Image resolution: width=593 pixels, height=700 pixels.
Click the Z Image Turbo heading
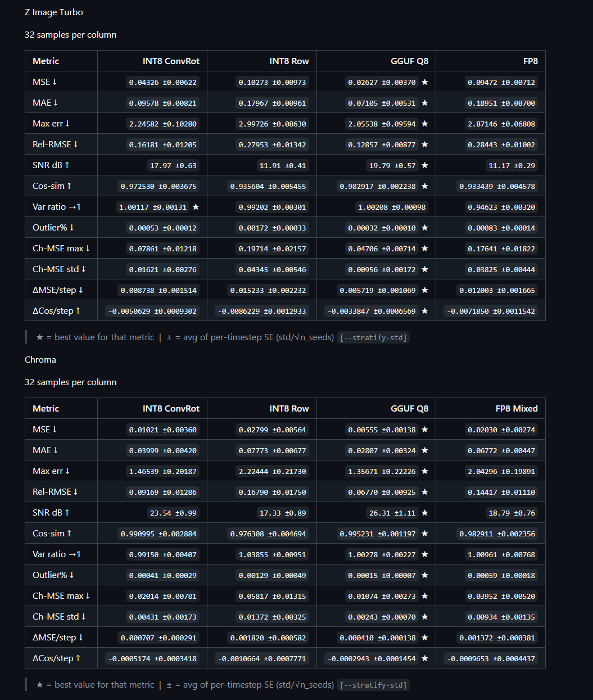pyautogui.click(x=54, y=12)
